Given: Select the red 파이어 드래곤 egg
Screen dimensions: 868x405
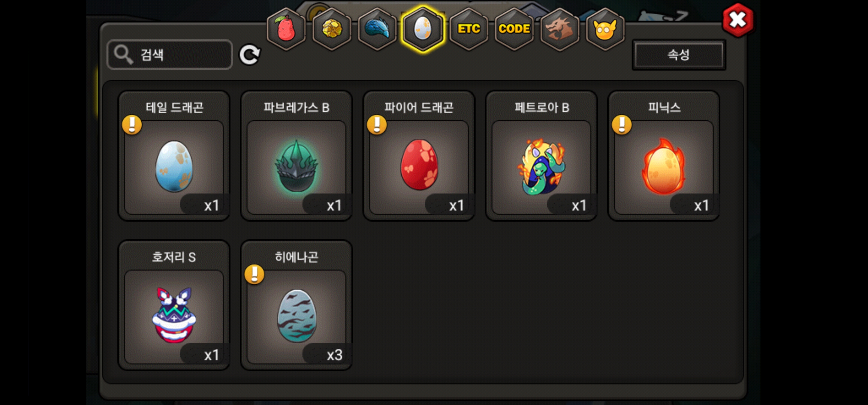Looking at the screenshot, I should pos(419,156).
